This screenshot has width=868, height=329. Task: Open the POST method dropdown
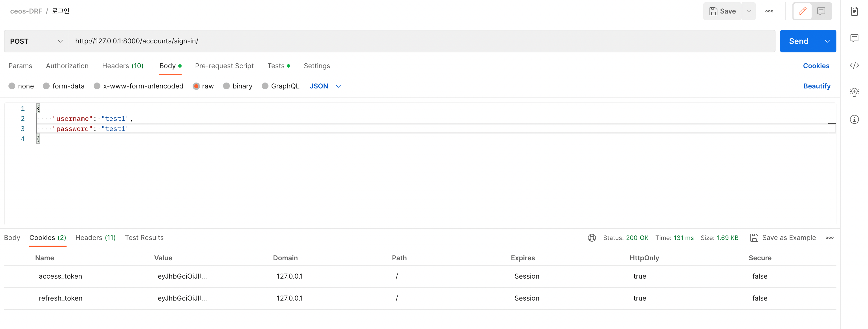pyautogui.click(x=36, y=41)
